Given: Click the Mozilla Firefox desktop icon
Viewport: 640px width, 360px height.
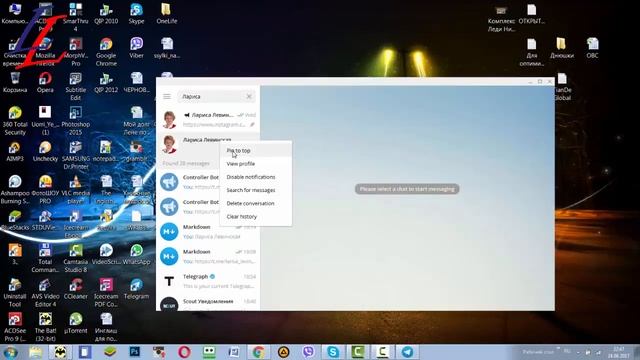Looking at the screenshot, I should (x=45, y=52).
